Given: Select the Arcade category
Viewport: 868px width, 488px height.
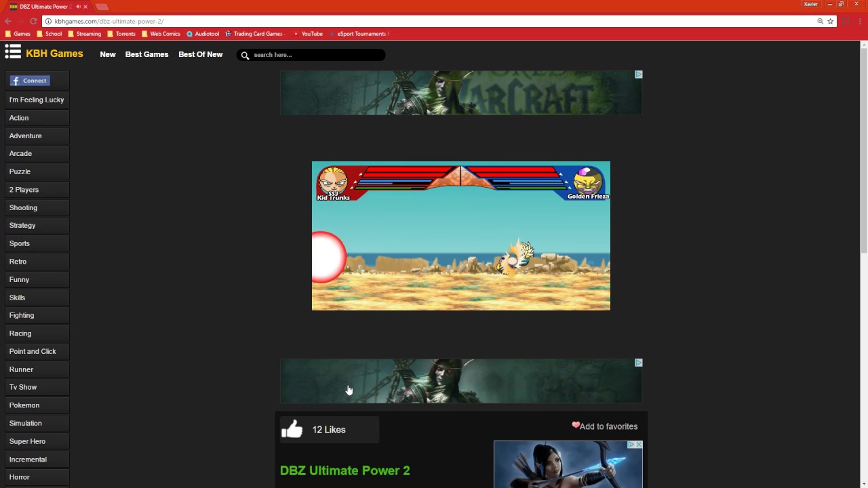Looking at the screenshot, I should [37, 154].
